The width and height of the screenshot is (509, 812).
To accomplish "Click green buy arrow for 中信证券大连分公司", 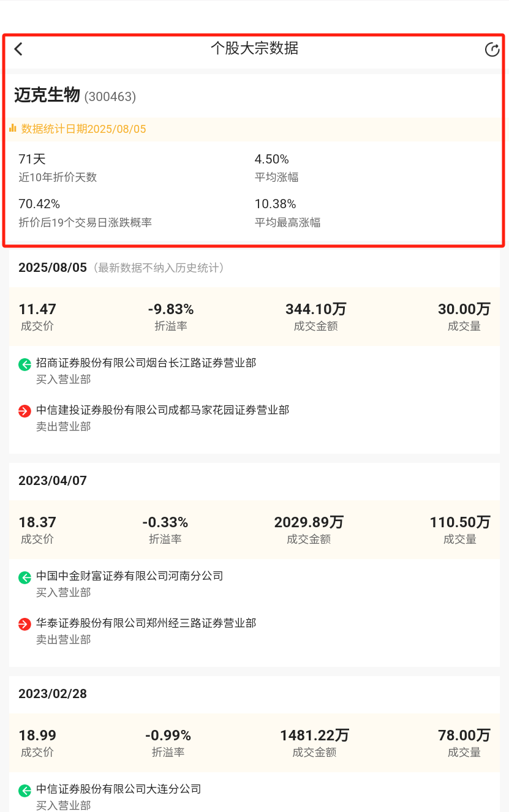I will click(25, 791).
